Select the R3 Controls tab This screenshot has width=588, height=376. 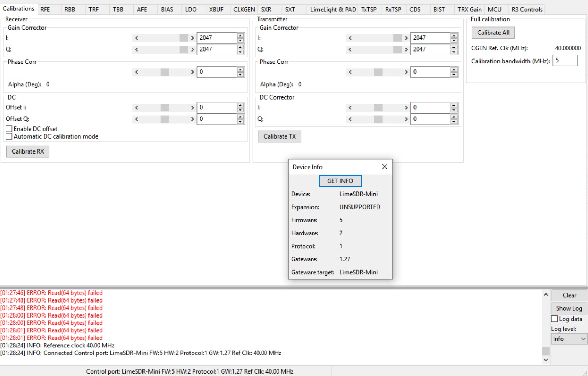(527, 9)
